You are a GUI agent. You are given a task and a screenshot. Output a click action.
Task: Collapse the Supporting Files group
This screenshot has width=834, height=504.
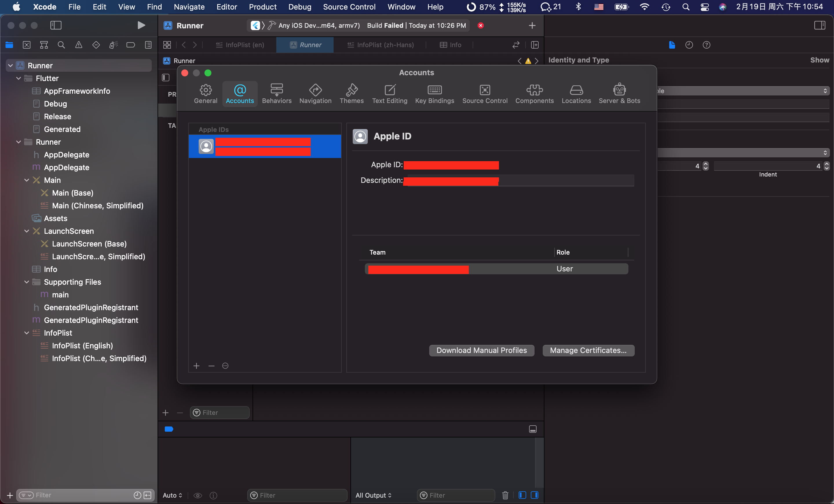27,282
